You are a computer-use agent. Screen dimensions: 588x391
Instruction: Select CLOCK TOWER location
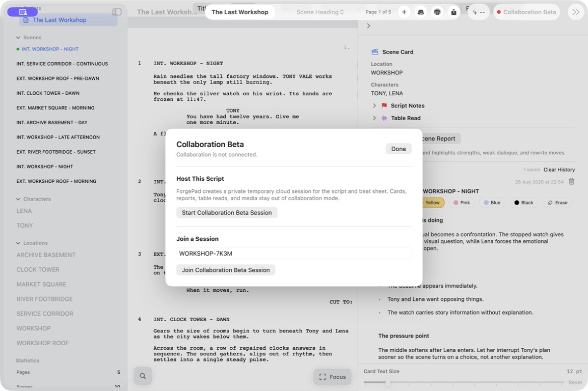click(x=38, y=270)
